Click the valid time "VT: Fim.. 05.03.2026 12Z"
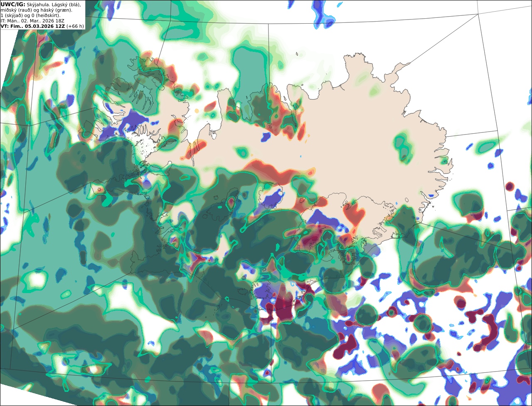532x406 pixels. tap(33, 26)
